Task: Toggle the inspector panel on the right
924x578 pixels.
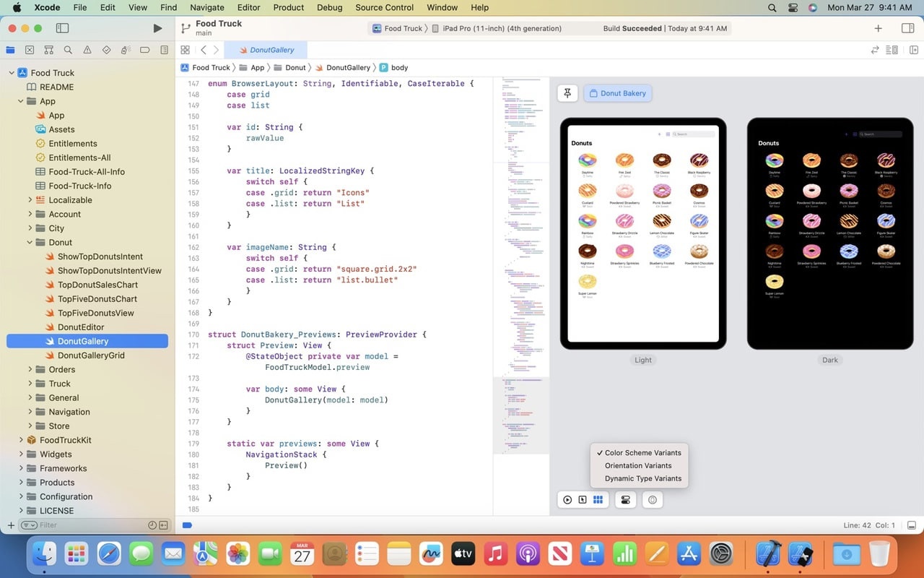Action: tap(907, 28)
